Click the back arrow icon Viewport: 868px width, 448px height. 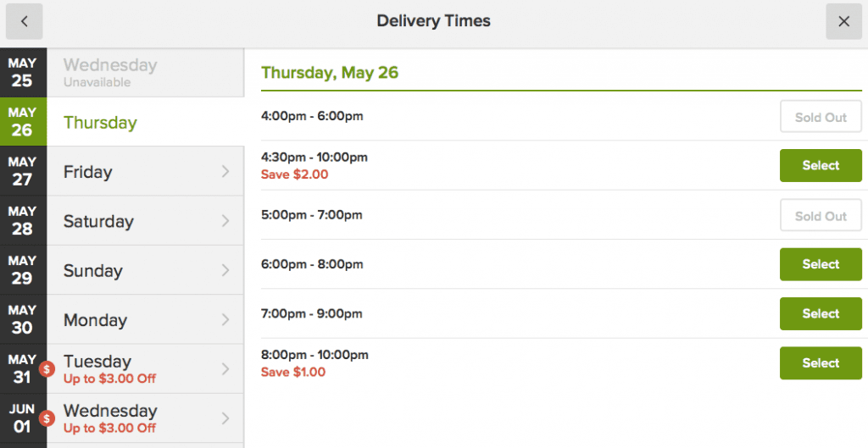[25, 21]
